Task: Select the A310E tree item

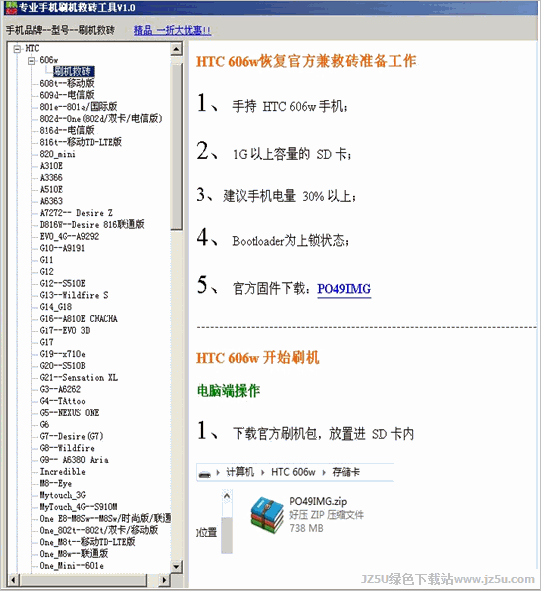Action: (x=51, y=166)
